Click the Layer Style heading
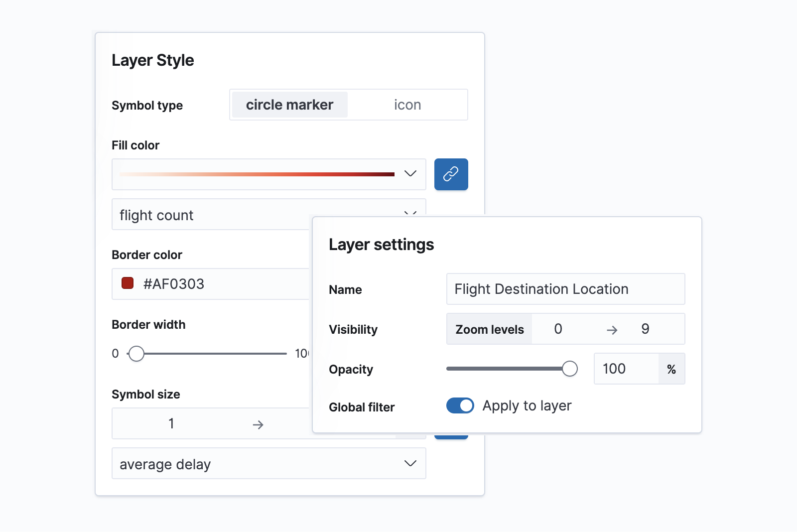This screenshot has width=797, height=532. (x=153, y=60)
